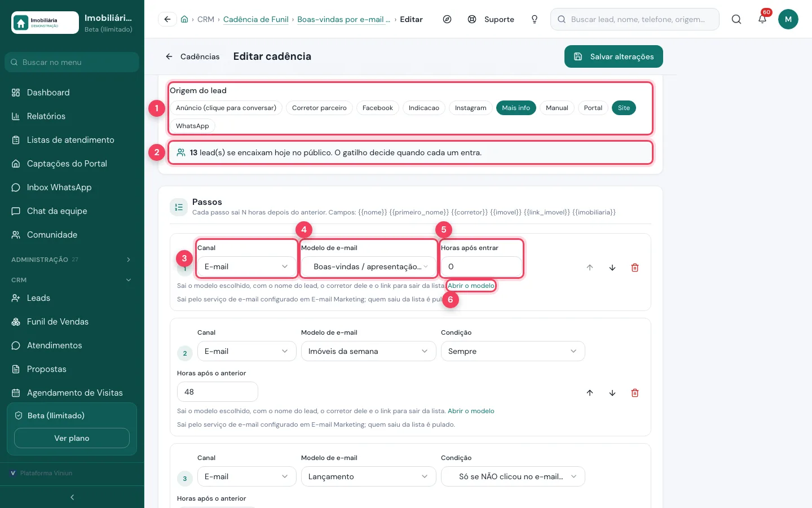Open the notifications bell
The width and height of the screenshot is (812, 508).
click(x=762, y=19)
